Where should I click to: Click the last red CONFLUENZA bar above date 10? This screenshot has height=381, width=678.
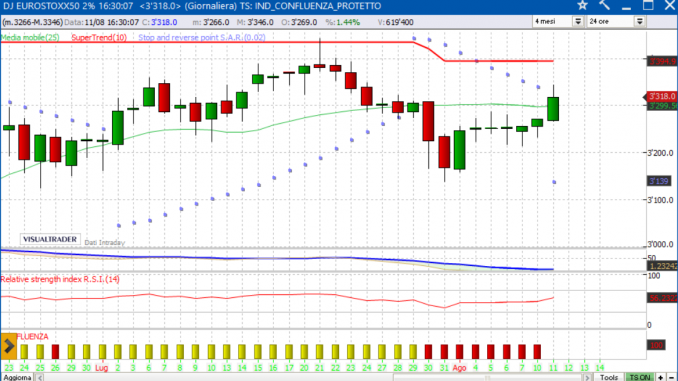coord(537,352)
